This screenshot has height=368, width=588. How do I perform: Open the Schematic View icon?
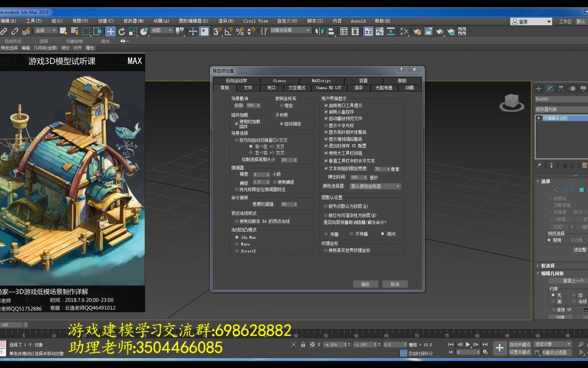tap(391, 32)
